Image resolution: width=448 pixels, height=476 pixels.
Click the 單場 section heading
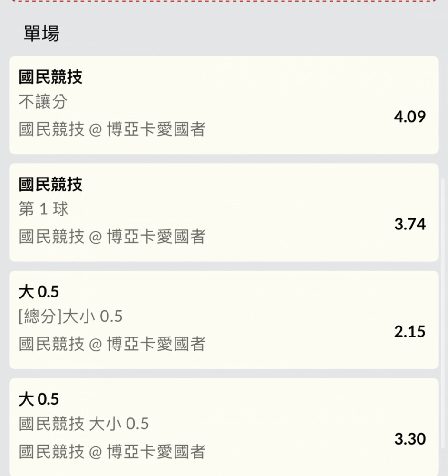click(41, 33)
